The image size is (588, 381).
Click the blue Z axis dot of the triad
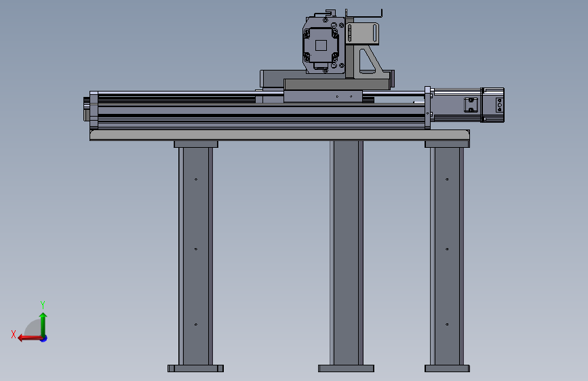point(44,338)
